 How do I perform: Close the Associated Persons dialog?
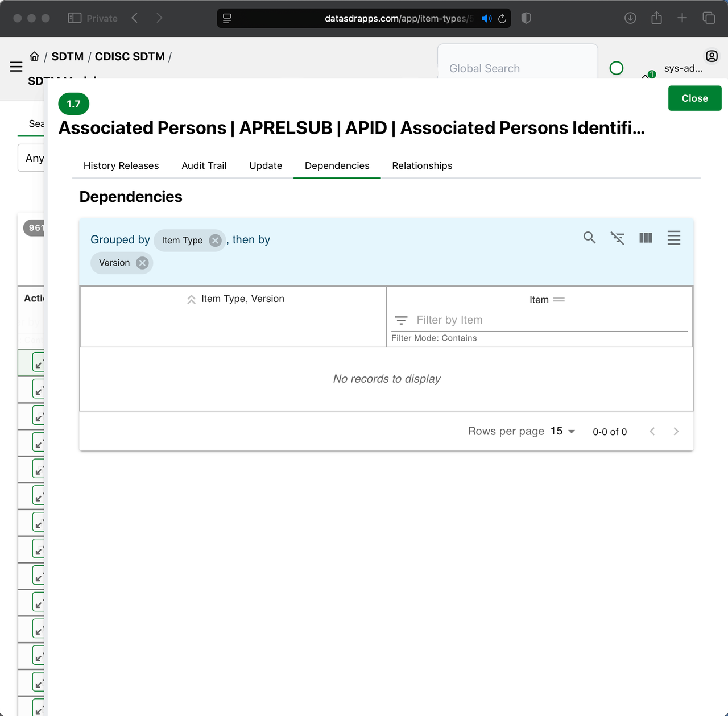coord(694,98)
